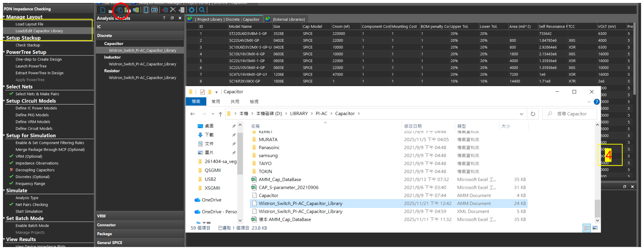Select the AMM Document Wistron_Switch_PI-AC_Capacitor_Library file

389,203
